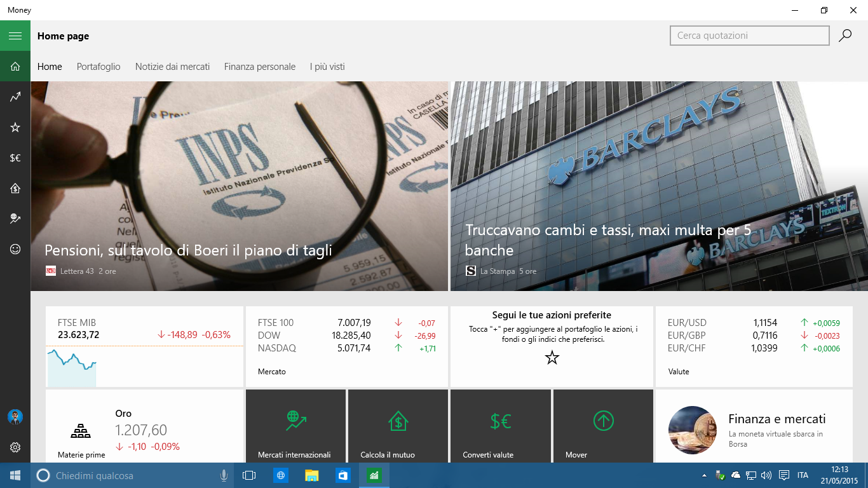Select the EUR/GBP rate row
Image resolution: width=868 pixels, height=488 pixels.
[x=754, y=335]
